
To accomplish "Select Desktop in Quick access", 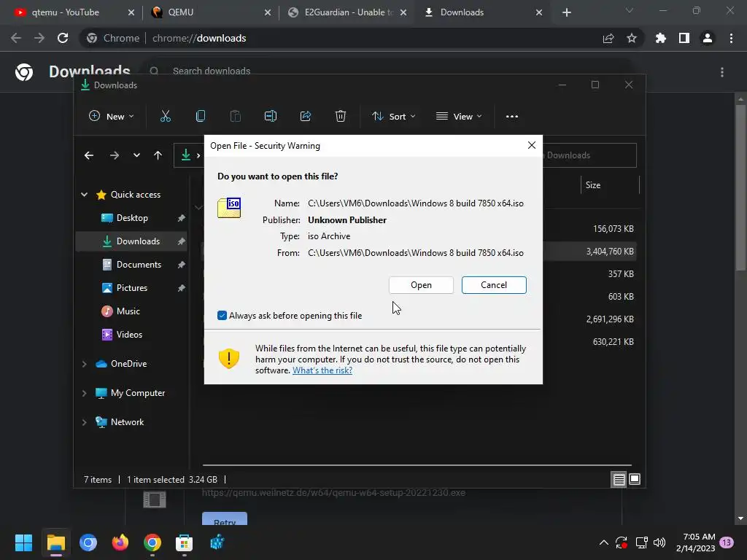I will click(x=131, y=217).
